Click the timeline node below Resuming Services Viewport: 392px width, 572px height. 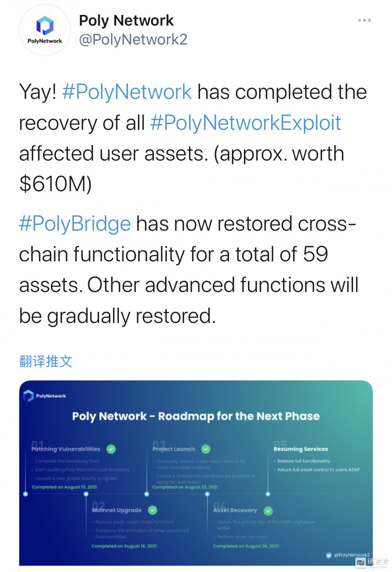(x=268, y=494)
